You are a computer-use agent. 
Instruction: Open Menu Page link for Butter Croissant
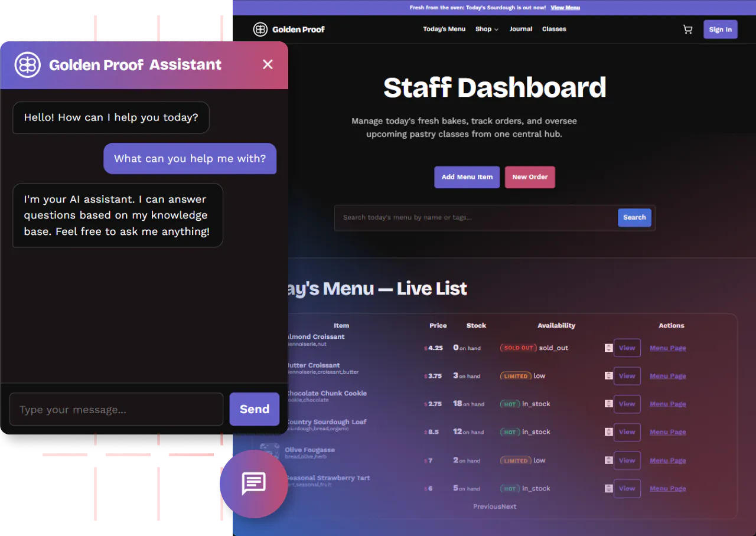668,376
